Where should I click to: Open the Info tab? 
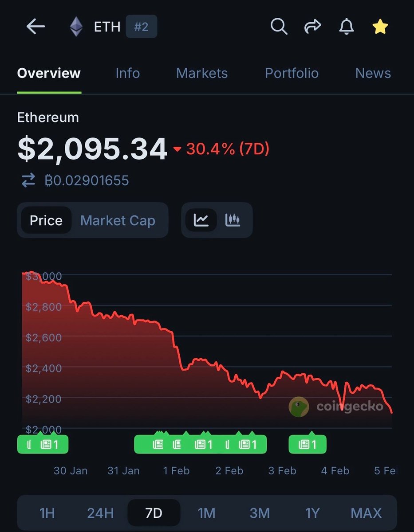coord(127,73)
